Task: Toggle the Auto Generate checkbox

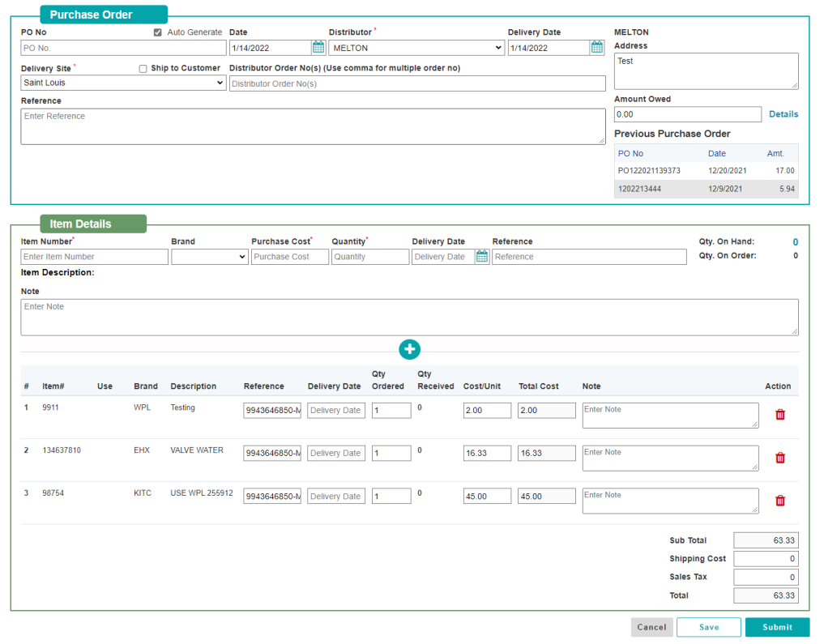Action: pyautogui.click(x=158, y=32)
